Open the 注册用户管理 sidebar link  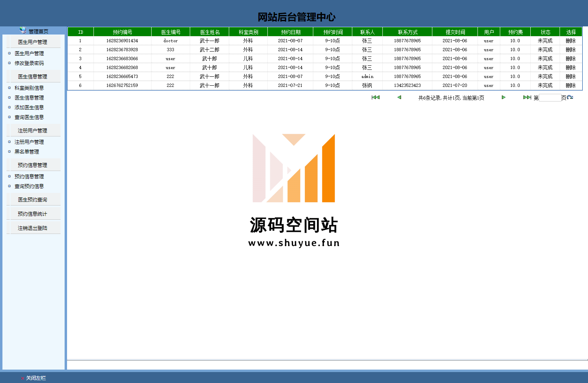[29, 142]
